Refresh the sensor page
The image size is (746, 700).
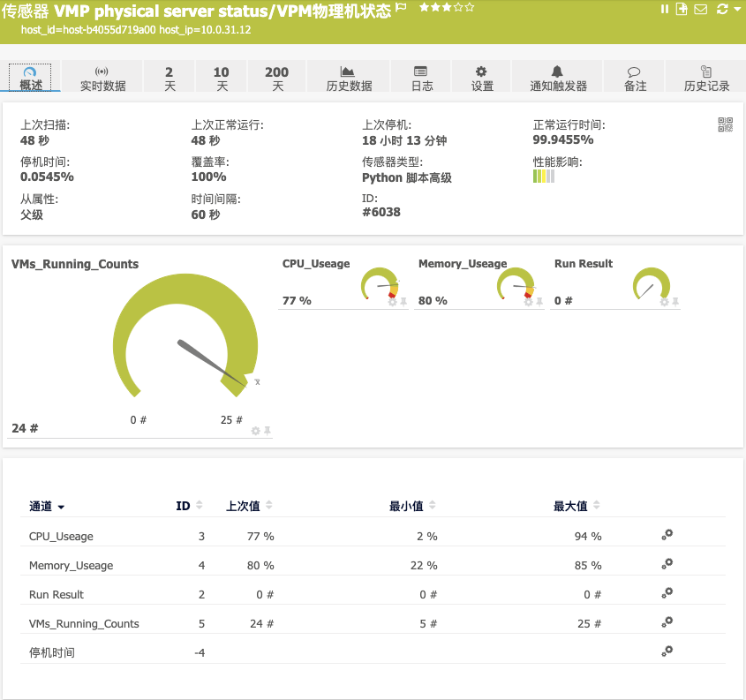[x=722, y=9]
